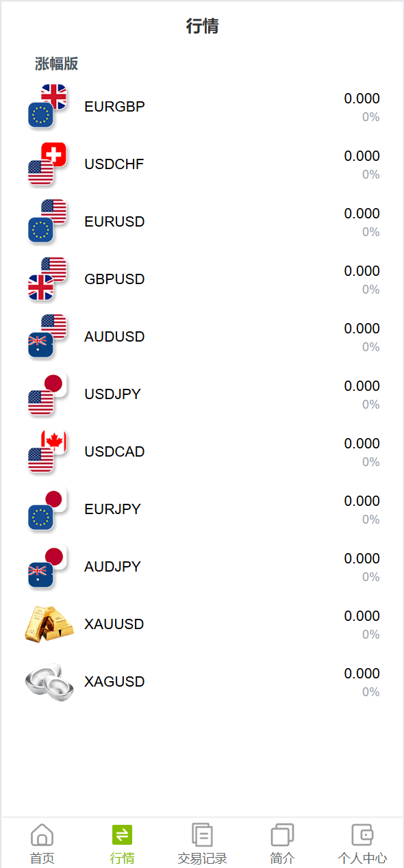Tap the EURGBP flag pair icon
Viewport: 404px width, 868px height.
pyautogui.click(x=48, y=107)
